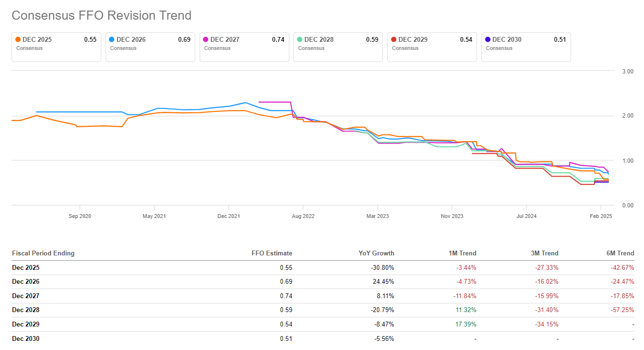Sort table by YoY Growth header
The height and width of the screenshot is (350, 644).
377,253
